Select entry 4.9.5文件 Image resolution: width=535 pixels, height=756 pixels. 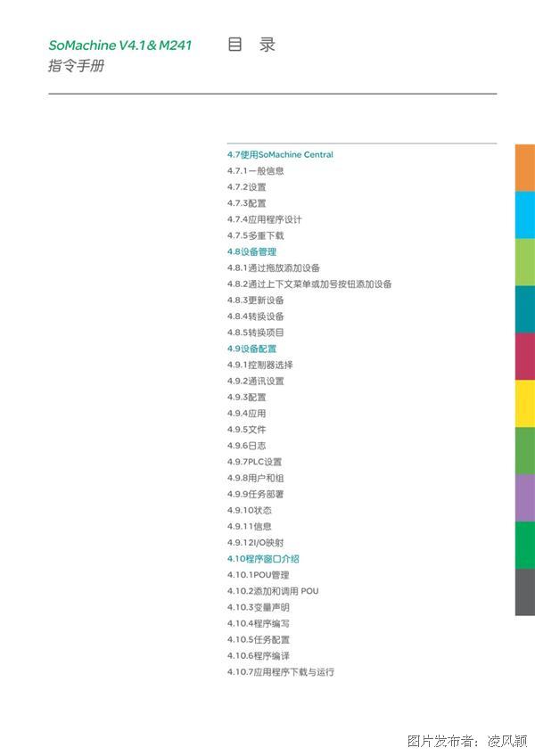(246, 430)
